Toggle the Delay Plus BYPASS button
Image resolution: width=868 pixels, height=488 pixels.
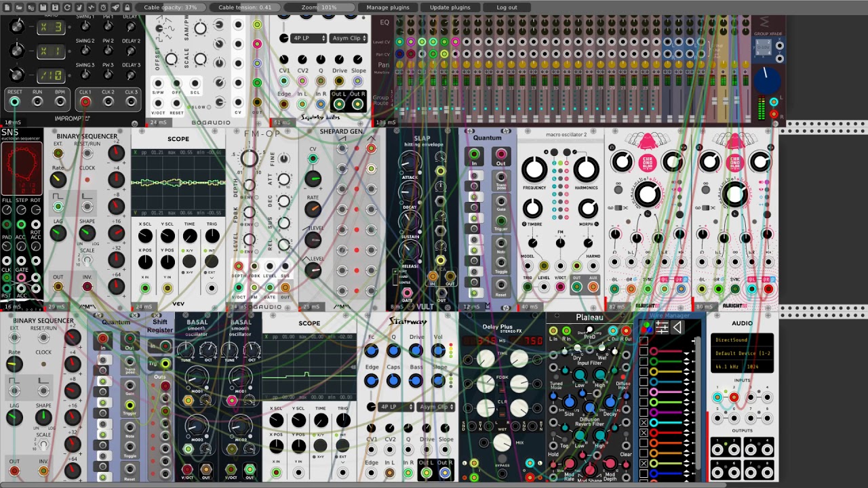coord(502,459)
